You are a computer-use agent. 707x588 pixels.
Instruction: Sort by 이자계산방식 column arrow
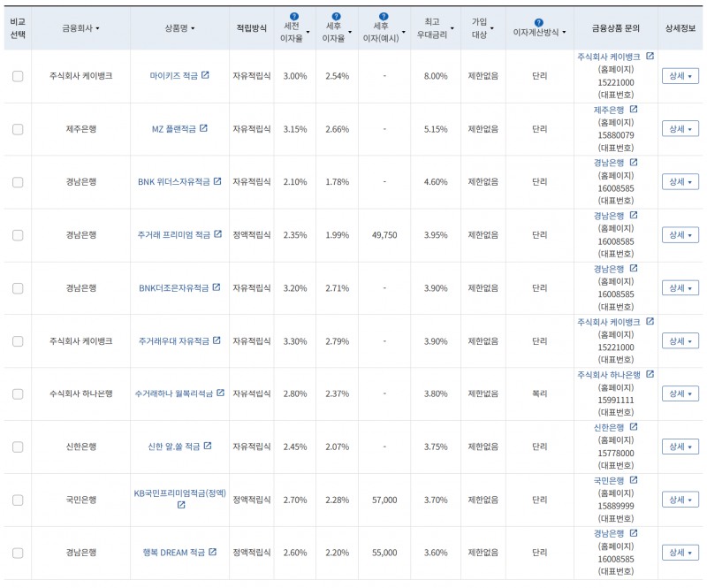coord(564,32)
